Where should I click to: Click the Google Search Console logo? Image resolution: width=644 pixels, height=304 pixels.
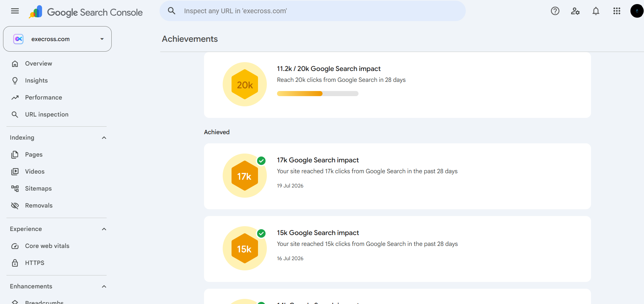click(x=86, y=12)
